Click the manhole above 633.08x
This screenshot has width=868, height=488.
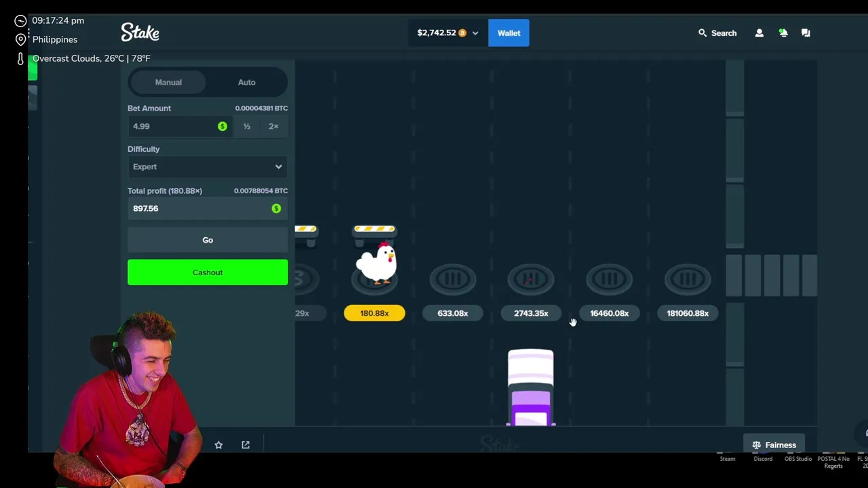453,279
